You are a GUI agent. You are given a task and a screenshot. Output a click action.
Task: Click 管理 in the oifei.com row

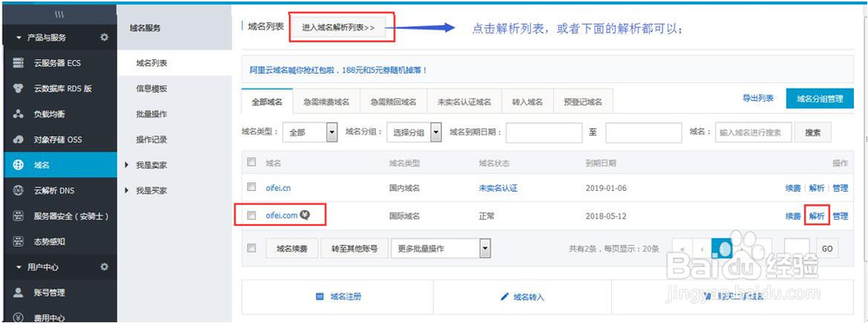pos(839,215)
